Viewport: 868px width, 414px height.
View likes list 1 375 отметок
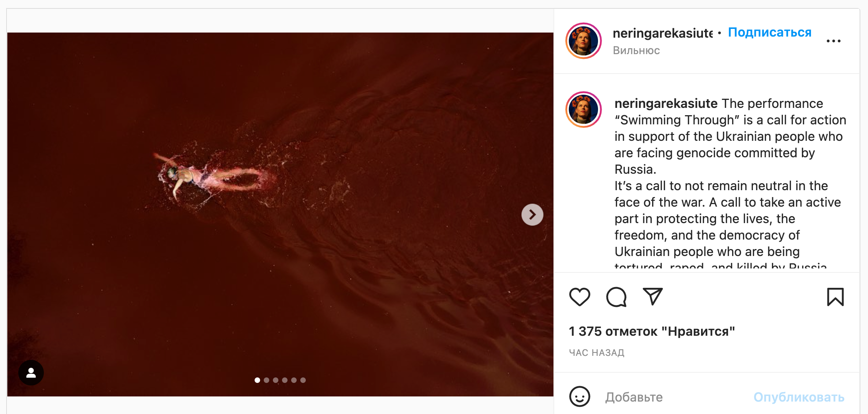pos(652,331)
